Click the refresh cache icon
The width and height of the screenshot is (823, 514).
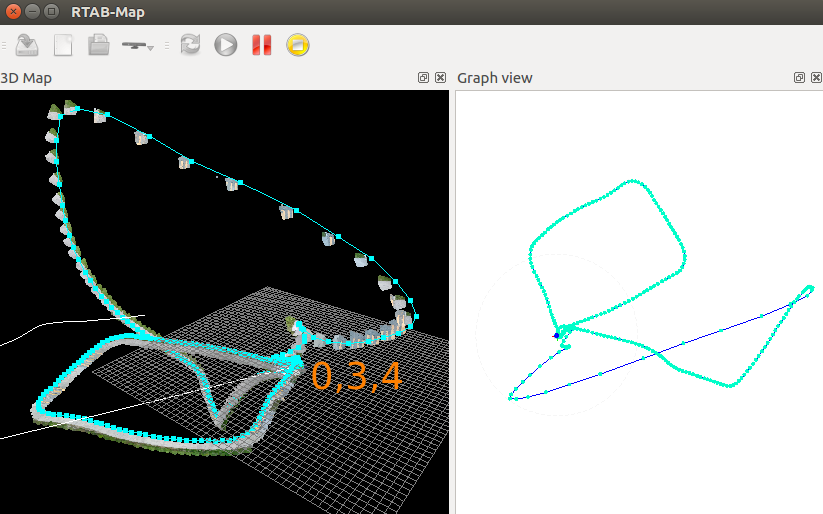(190, 45)
